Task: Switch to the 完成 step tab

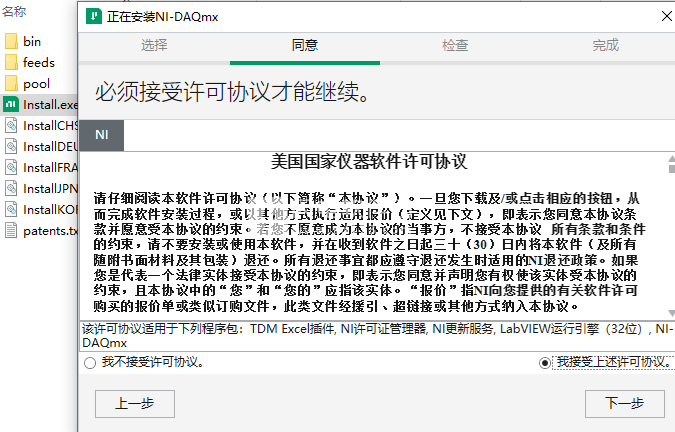Action: (605, 45)
